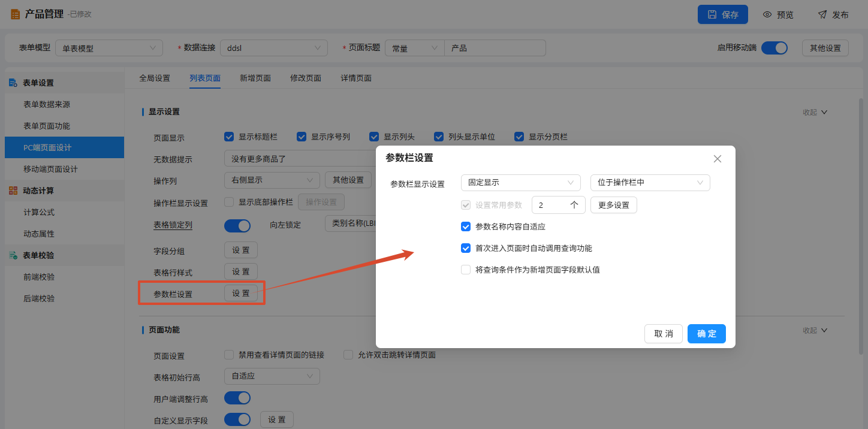Switch to 新增页面 tab
Viewport: 868px width, 429px height.
255,78
